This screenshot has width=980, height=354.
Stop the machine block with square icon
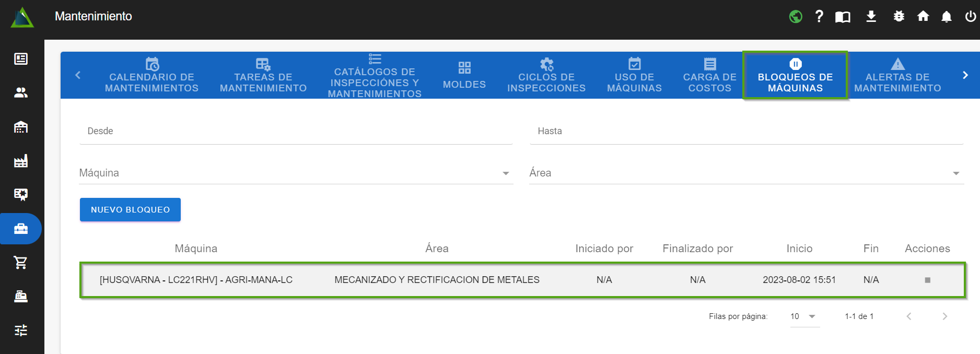point(927,280)
